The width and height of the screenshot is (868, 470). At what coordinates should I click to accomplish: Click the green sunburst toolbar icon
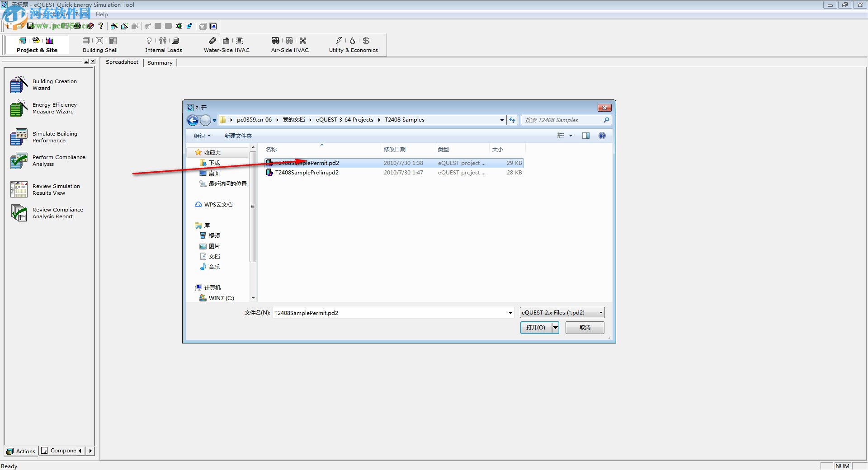(179, 26)
